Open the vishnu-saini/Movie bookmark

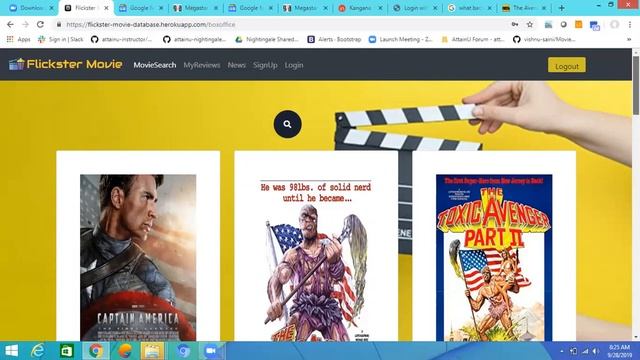[544, 39]
